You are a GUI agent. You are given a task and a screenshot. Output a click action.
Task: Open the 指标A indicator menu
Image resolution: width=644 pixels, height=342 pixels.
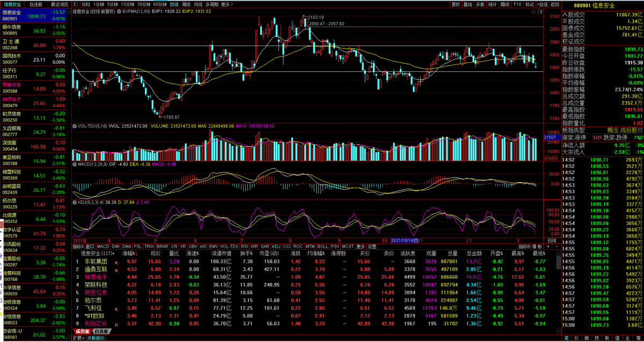[x=78, y=247]
